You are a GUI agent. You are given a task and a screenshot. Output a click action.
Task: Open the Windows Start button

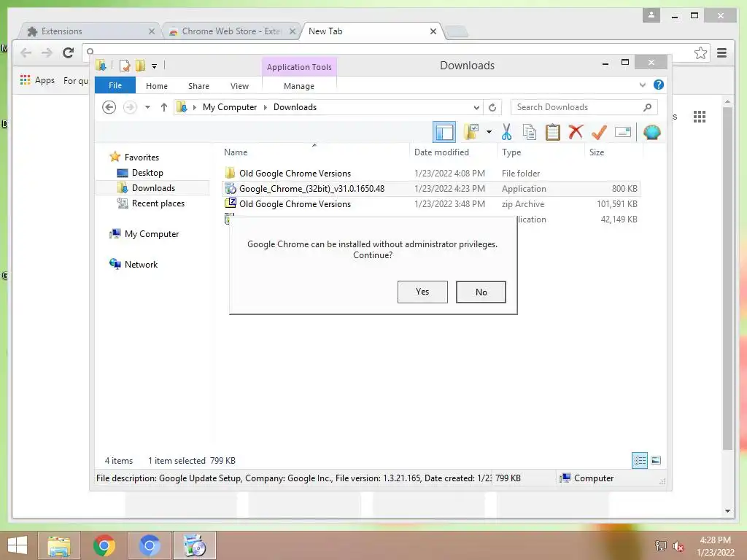click(18, 545)
